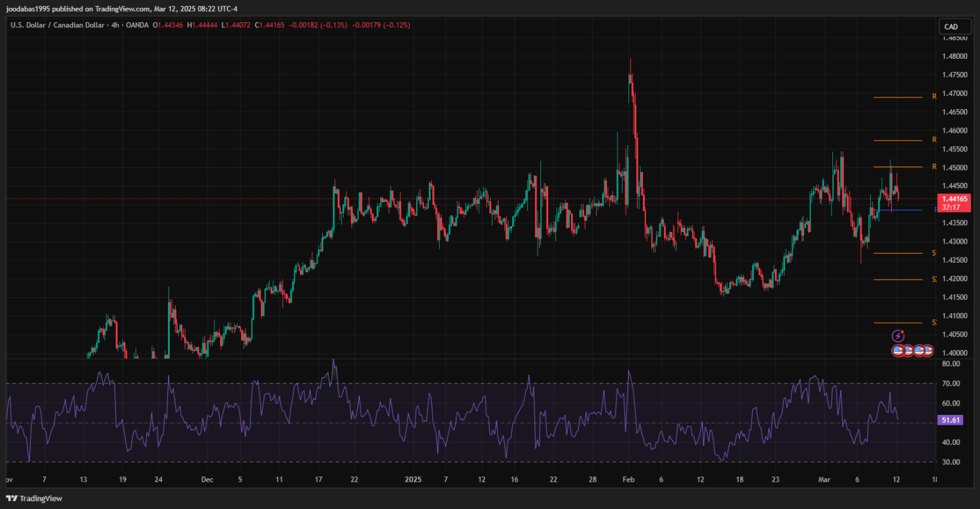Click the 70.00 RSI scale label
The width and height of the screenshot is (980, 509).
click(951, 384)
